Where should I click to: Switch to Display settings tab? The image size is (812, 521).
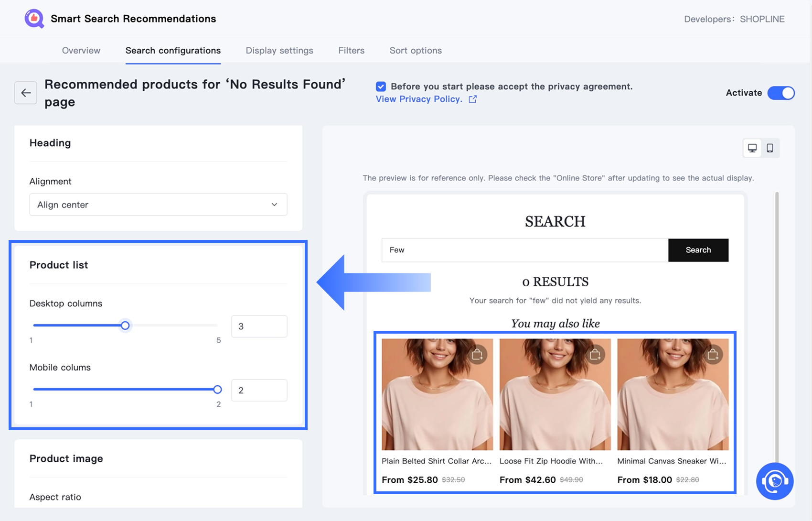pos(279,51)
